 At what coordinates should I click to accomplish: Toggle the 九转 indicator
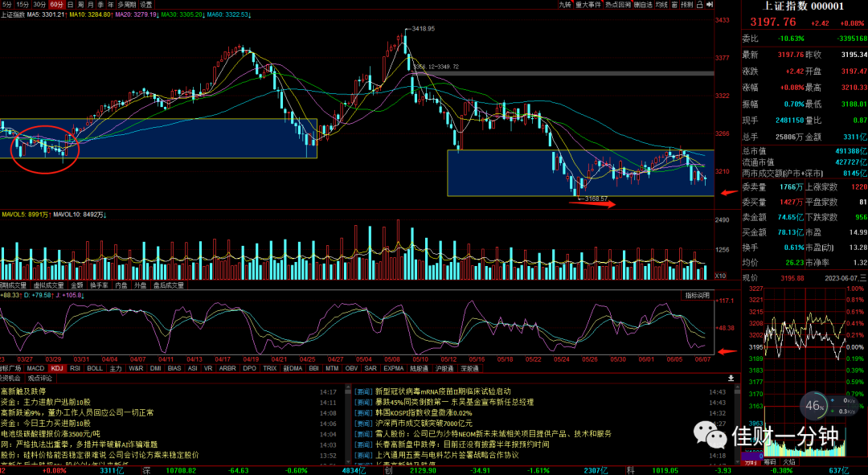(565, 5)
